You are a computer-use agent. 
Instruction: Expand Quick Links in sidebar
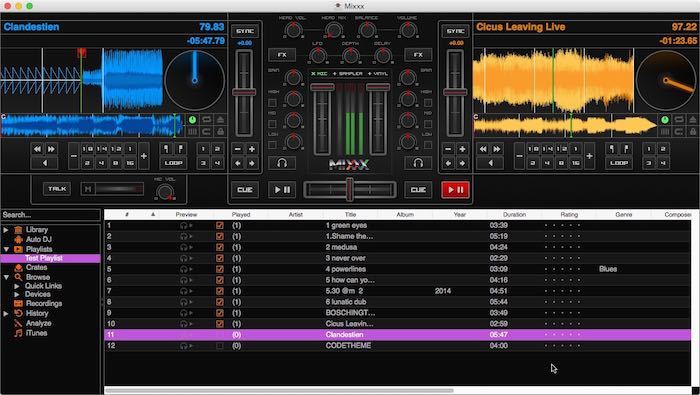click(x=17, y=286)
